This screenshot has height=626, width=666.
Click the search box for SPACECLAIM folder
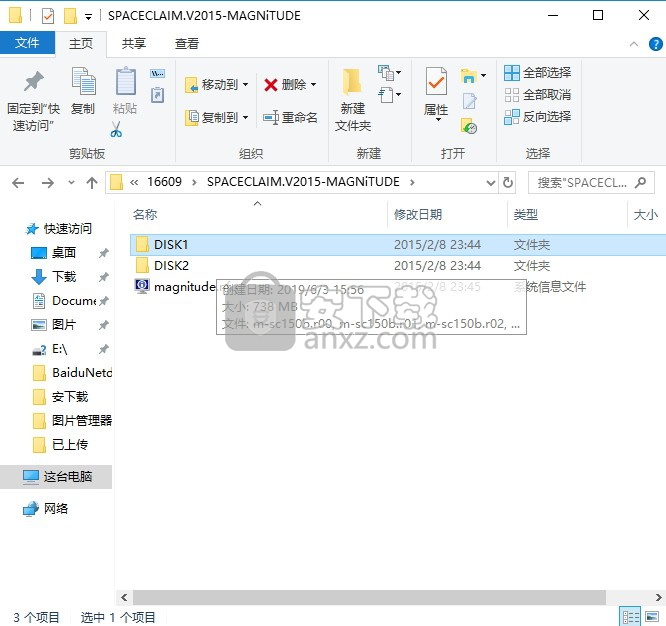pos(591,183)
